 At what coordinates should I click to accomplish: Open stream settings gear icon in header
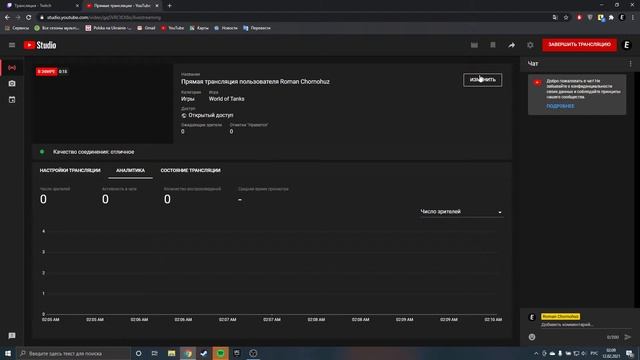coord(530,45)
